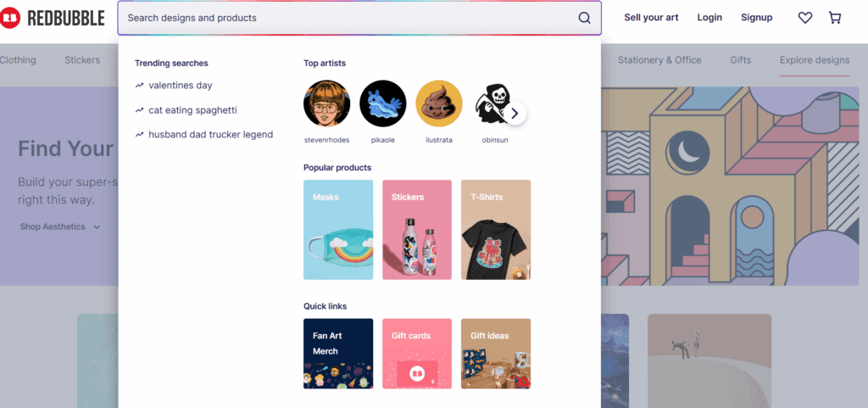Expand the Shop Aesthetics dropdown
Viewport: 868px width, 408px height.
coord(60,226)
